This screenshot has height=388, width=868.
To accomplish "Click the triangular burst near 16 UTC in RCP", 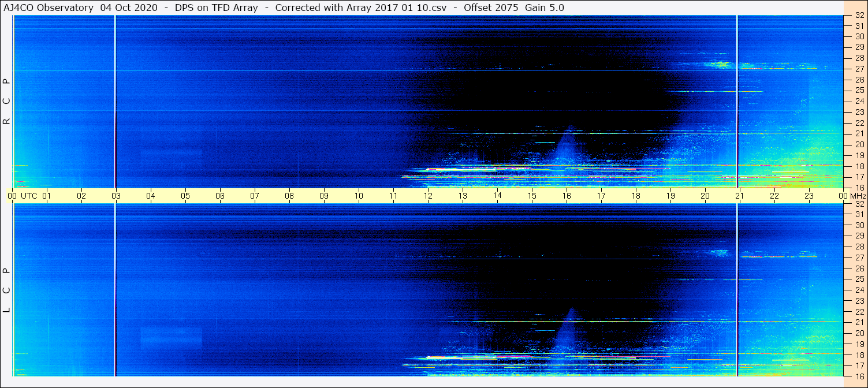I will [x=567, y=147].
